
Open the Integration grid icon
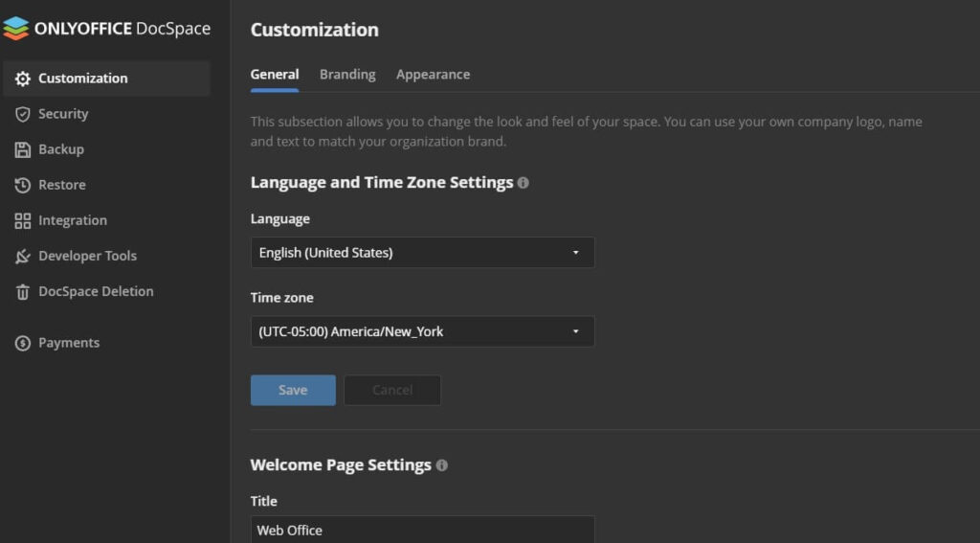23,220
